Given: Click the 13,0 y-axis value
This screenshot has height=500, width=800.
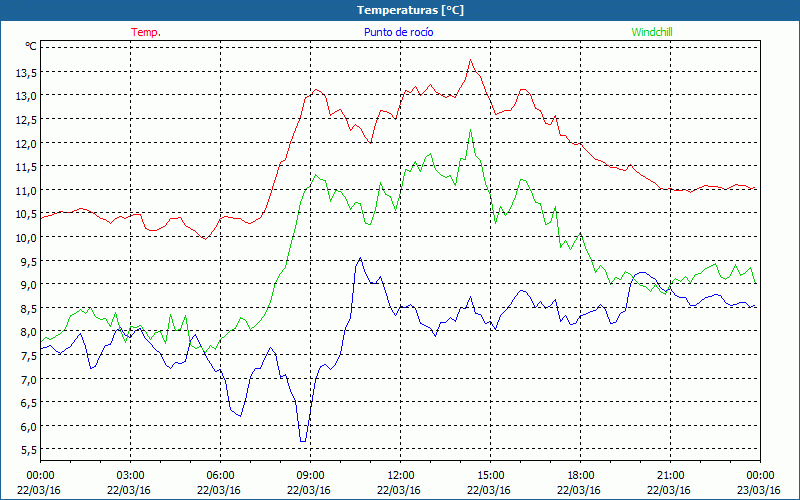Looking at the screenshot, I should point(26,96).
